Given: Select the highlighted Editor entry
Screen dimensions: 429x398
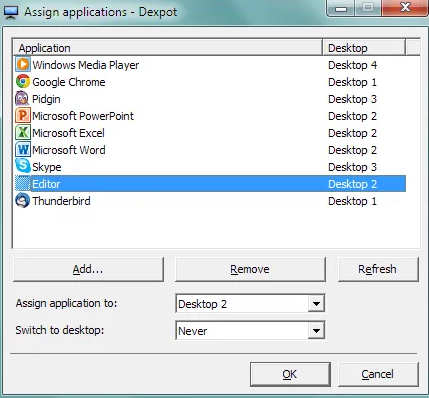Looking at the screenshot, I should [x=210, y=184].
